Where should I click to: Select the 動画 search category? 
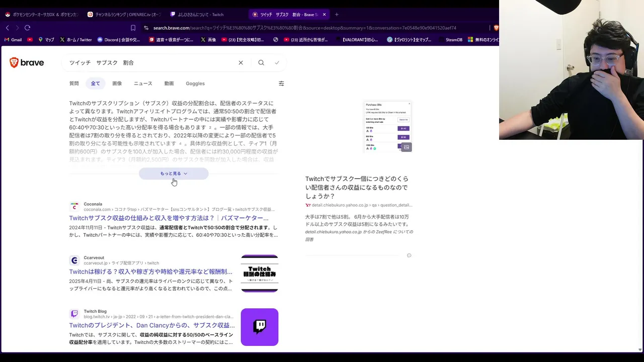pos(169,83)
